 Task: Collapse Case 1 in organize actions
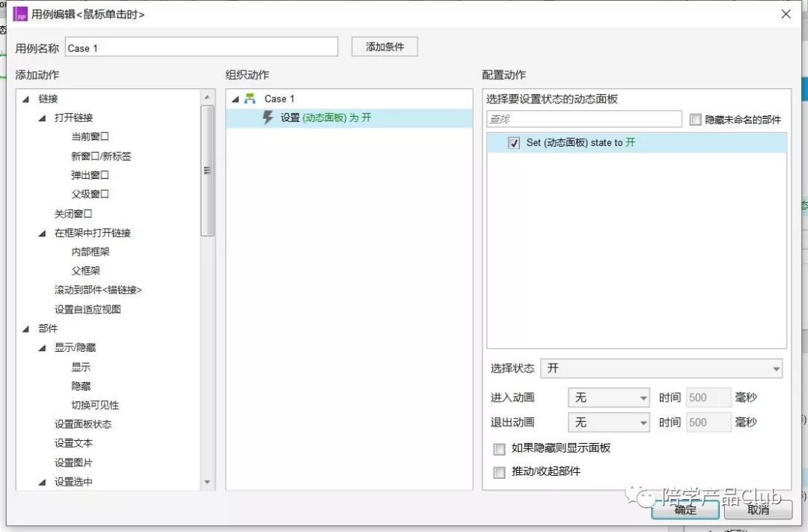tap(236, 99)
